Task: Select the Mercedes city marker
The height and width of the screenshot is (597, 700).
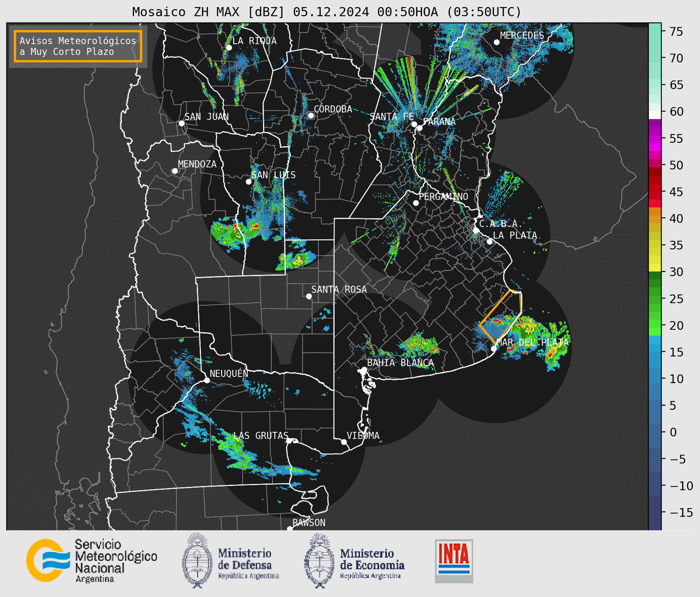Action: 497,42
